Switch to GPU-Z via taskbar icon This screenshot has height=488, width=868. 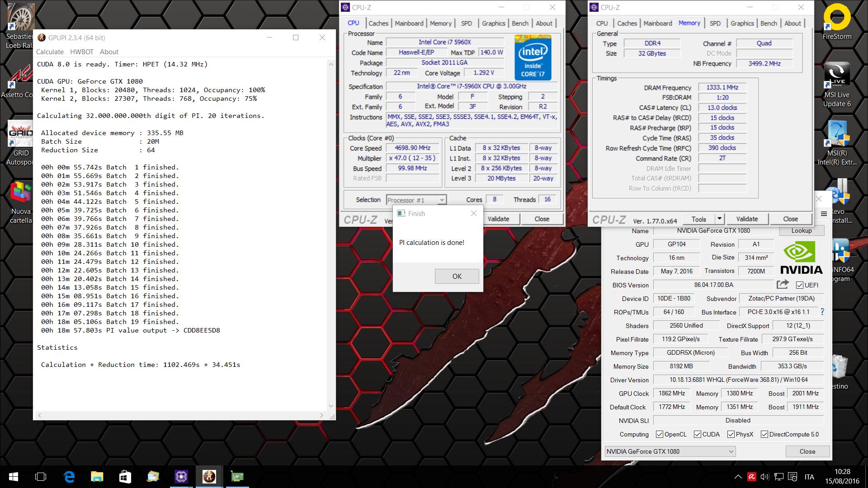237,477
